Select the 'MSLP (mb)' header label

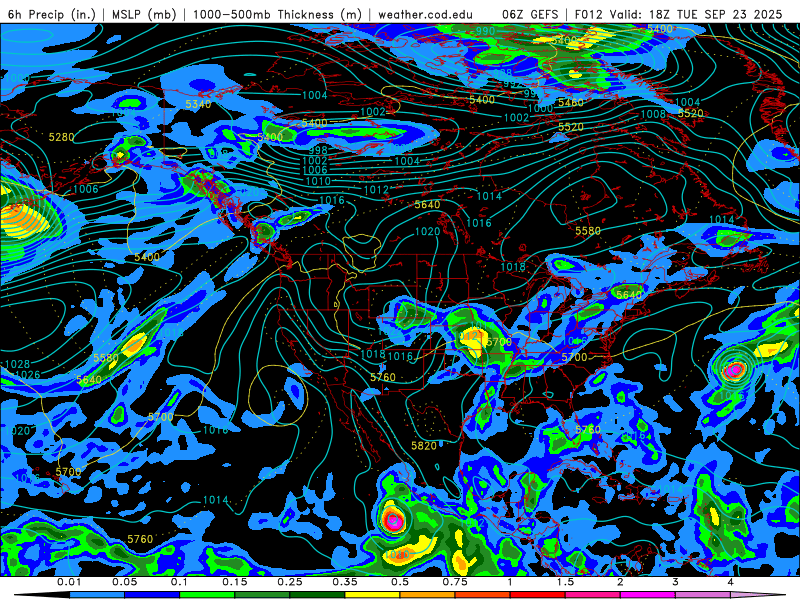[144, 14]
